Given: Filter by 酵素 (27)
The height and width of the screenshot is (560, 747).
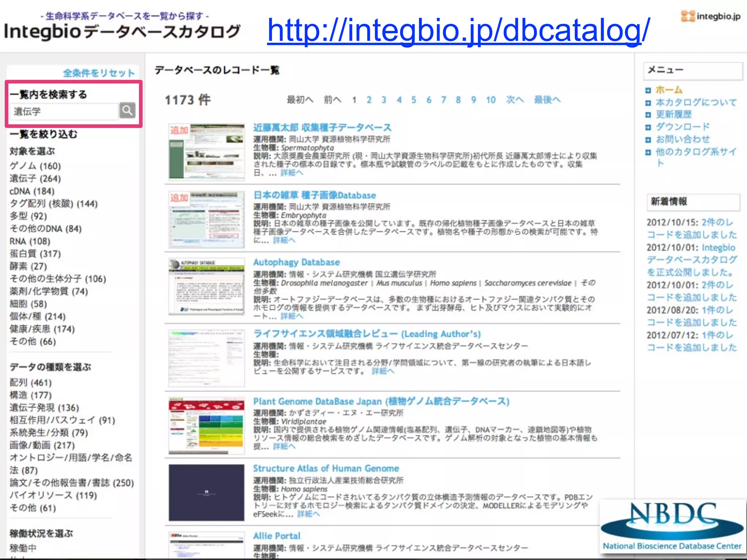Looking at the screenshot, I should click(28, 266).
